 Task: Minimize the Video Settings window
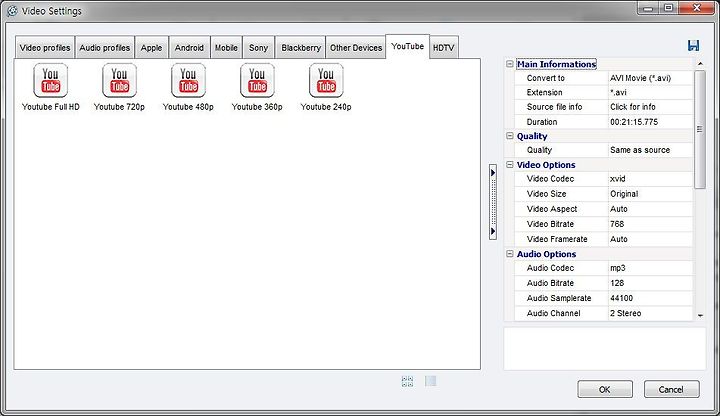[x=648, y=8]
